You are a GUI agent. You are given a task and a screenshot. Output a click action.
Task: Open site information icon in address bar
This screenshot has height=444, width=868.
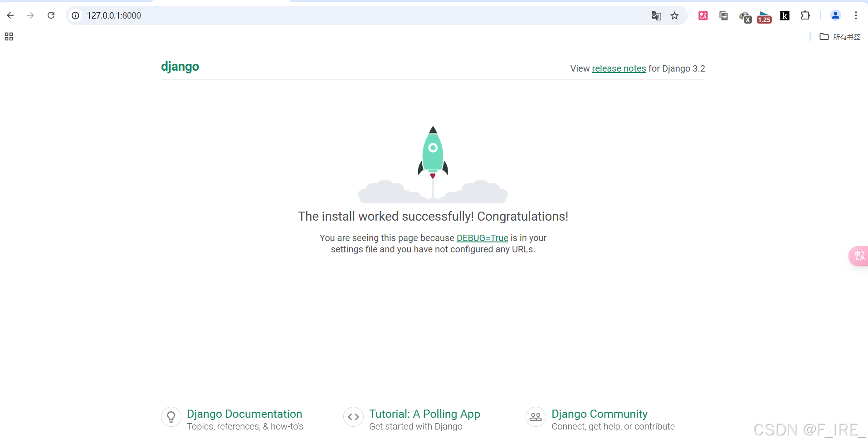point(76,15)
